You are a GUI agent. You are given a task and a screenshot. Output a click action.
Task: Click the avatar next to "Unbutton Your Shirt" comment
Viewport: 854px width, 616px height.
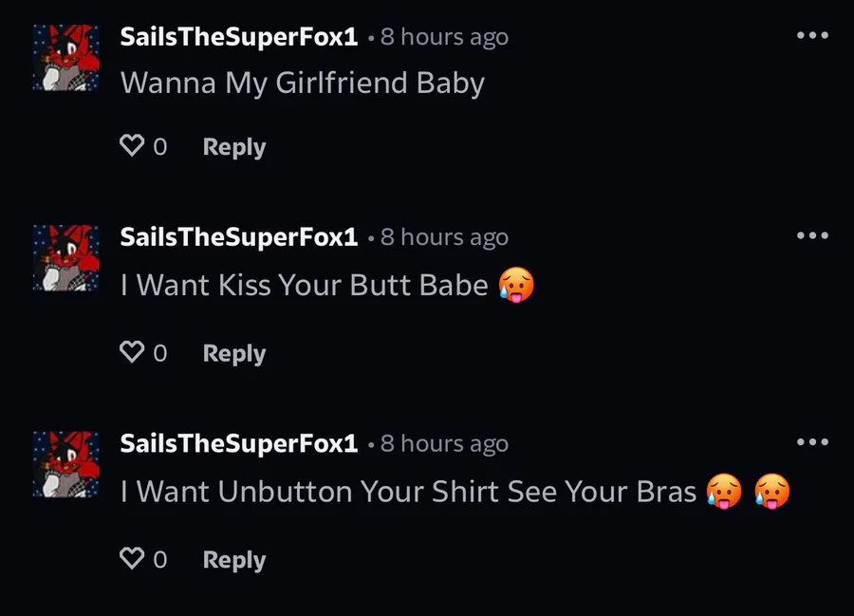[x=65, y=464]
